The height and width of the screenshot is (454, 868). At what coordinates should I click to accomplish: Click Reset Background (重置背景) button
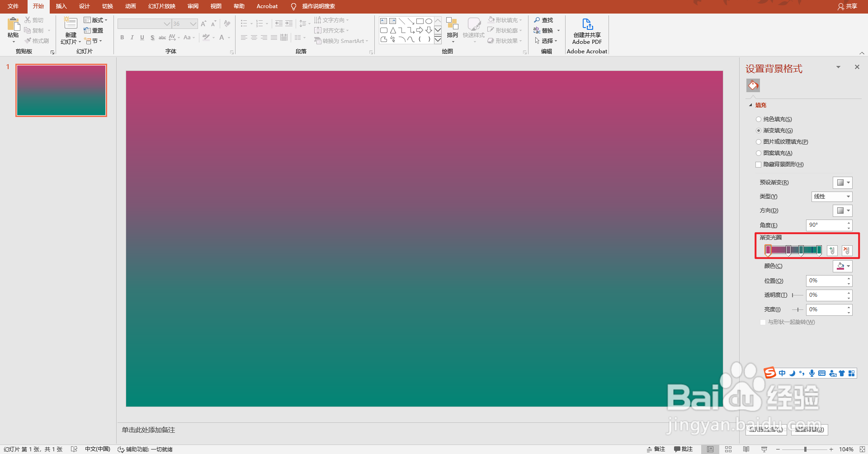point(809,430)
